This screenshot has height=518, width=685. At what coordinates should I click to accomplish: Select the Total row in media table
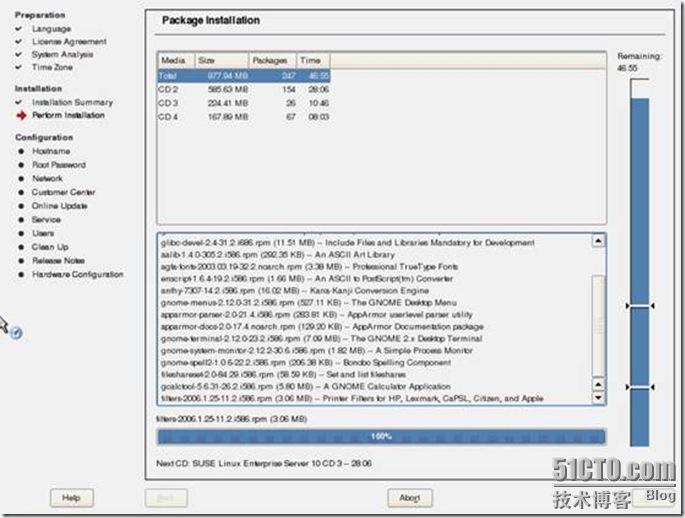(244, 76)
